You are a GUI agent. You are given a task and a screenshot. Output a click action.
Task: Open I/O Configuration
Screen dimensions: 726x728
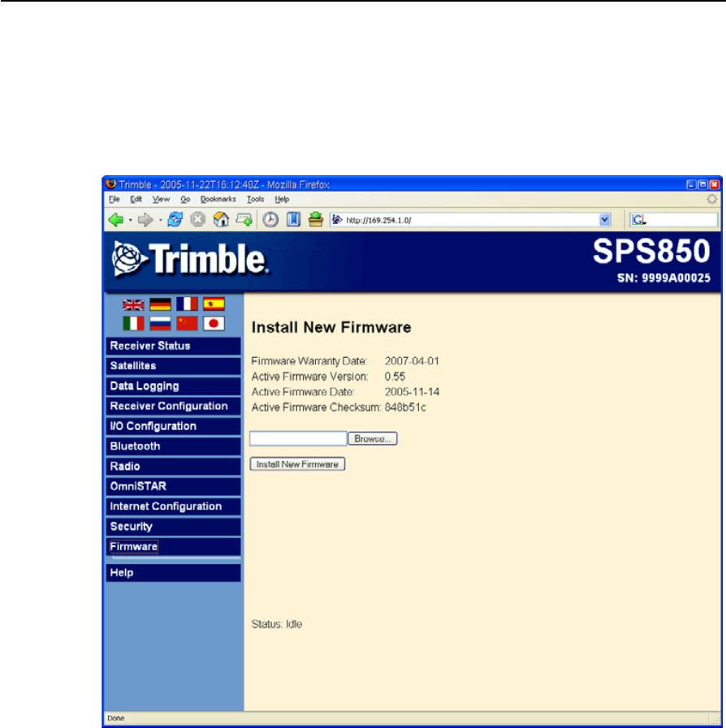tap(173, 426)
